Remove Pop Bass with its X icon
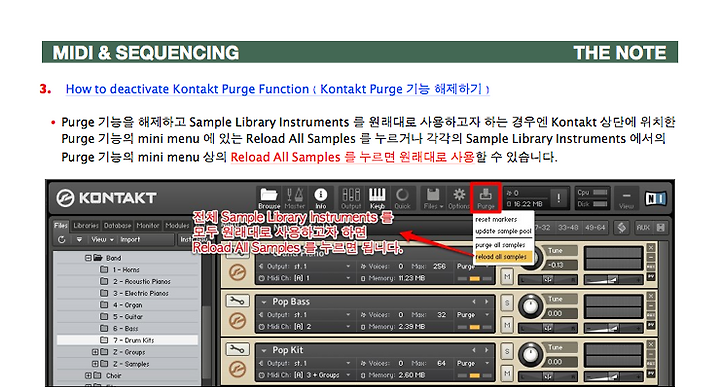The width and height of the screenshot is (720, 392). click(651, 296)
